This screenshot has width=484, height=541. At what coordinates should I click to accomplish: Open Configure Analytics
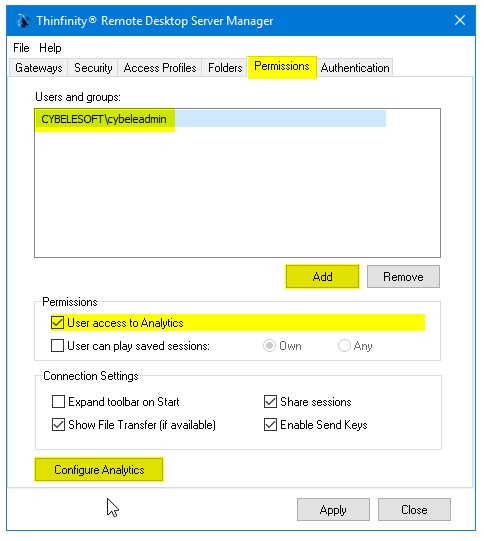point(99,470)
